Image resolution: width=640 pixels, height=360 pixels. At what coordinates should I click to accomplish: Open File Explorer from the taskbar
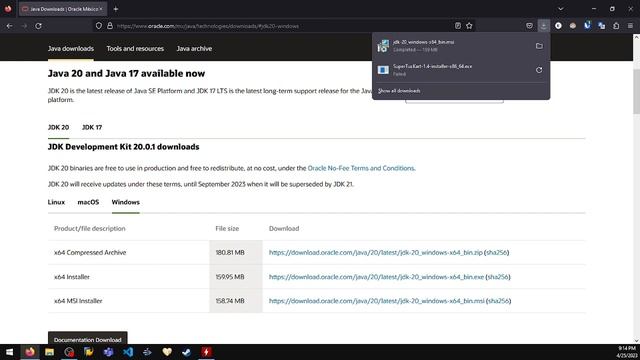(x=49, y=352)
